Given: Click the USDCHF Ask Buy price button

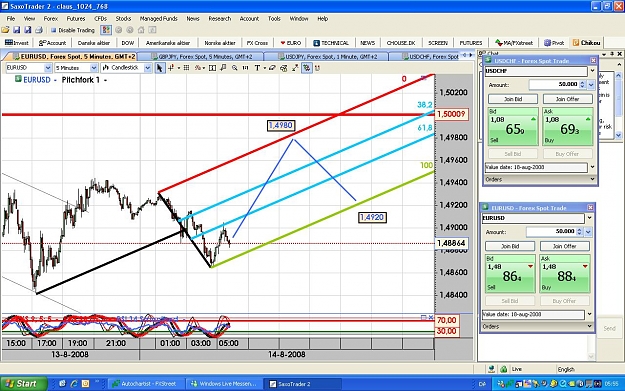Looking at the screenshot, I should click(567, 126).
